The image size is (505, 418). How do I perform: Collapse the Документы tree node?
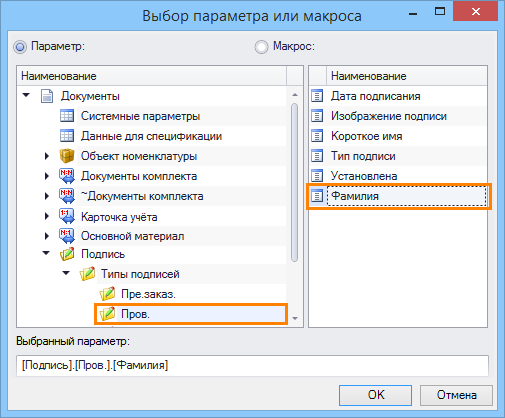click(x=26, y=95)
